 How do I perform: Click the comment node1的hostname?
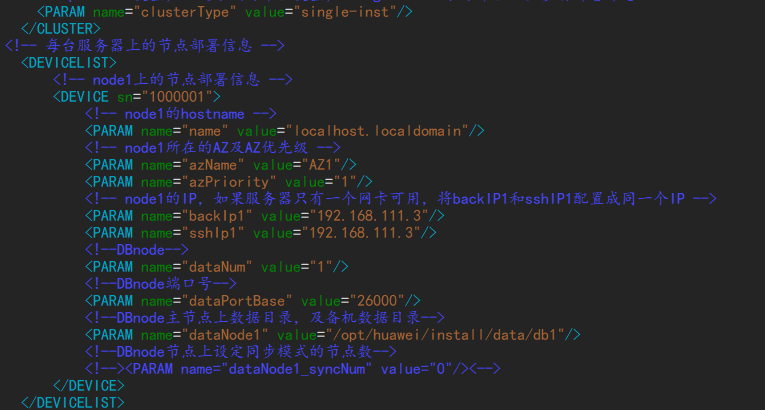181,114
